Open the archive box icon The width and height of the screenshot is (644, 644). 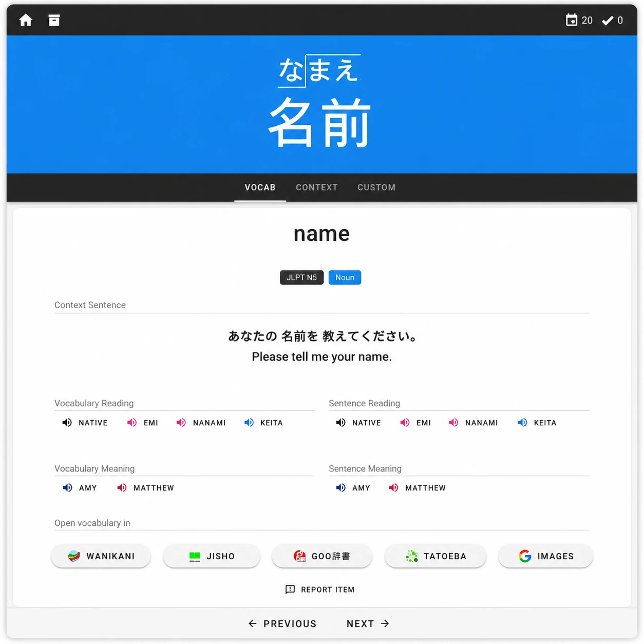pos(54,20)
